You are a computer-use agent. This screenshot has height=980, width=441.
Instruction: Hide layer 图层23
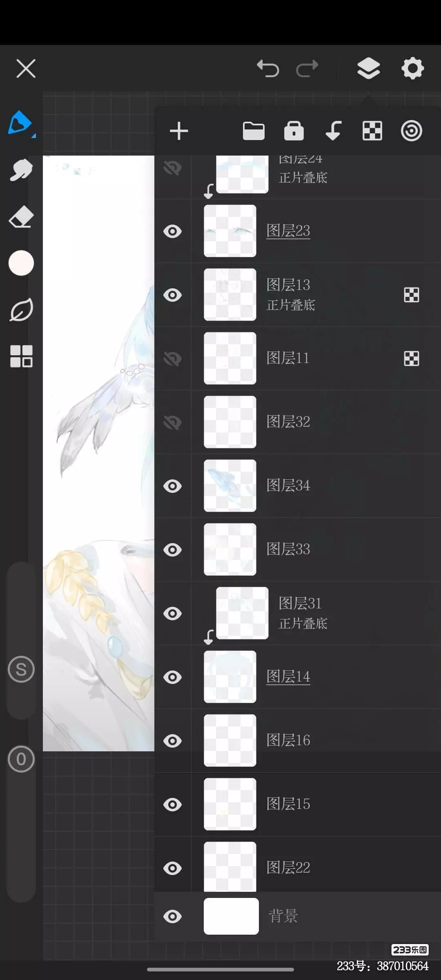click(172, 232)
